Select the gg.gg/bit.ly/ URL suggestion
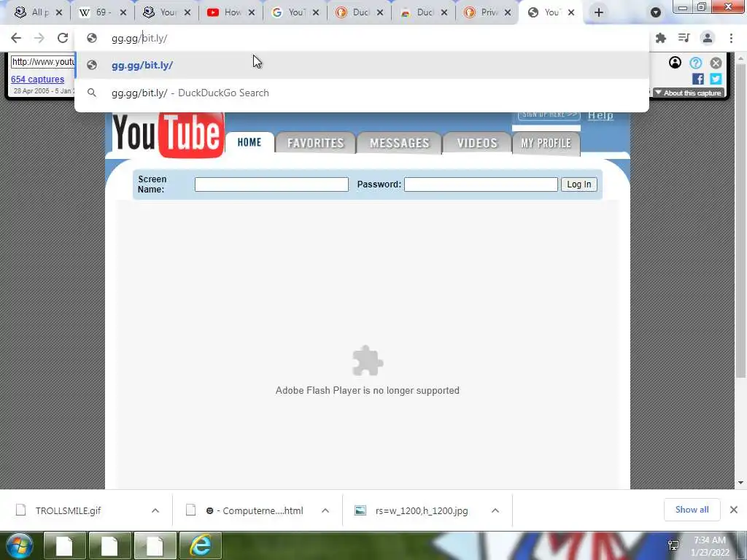Image resolution: width=747 pixels, height=560 pixels. [362, 65]
